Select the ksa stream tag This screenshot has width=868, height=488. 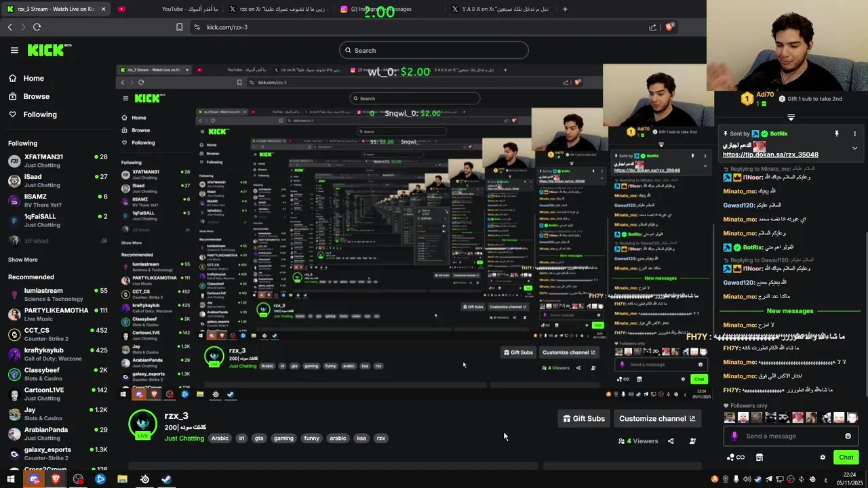pos(361,439)
